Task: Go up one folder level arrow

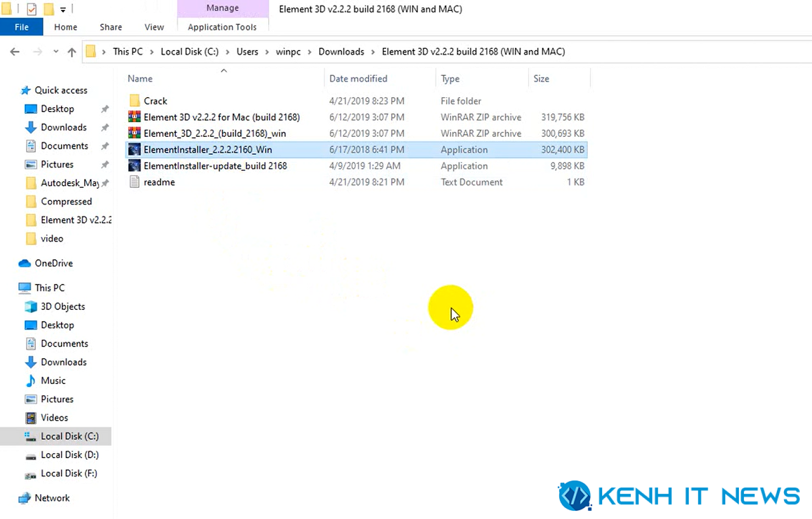Action: click(72, 52)
